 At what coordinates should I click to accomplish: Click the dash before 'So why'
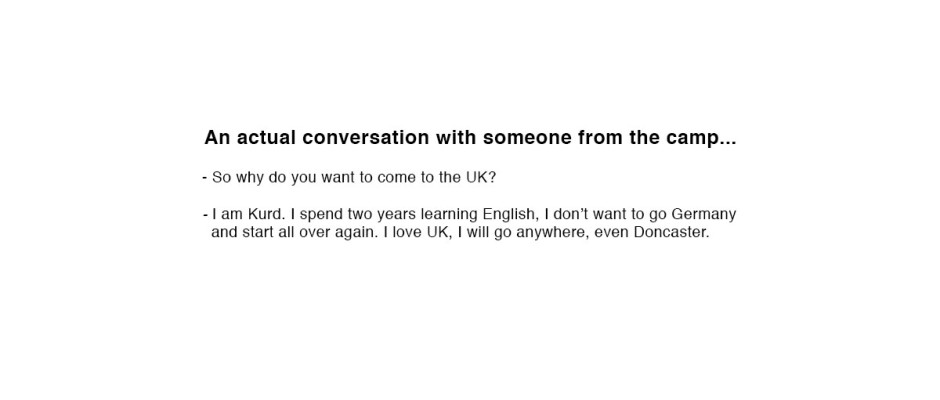(x=205, y=178)
